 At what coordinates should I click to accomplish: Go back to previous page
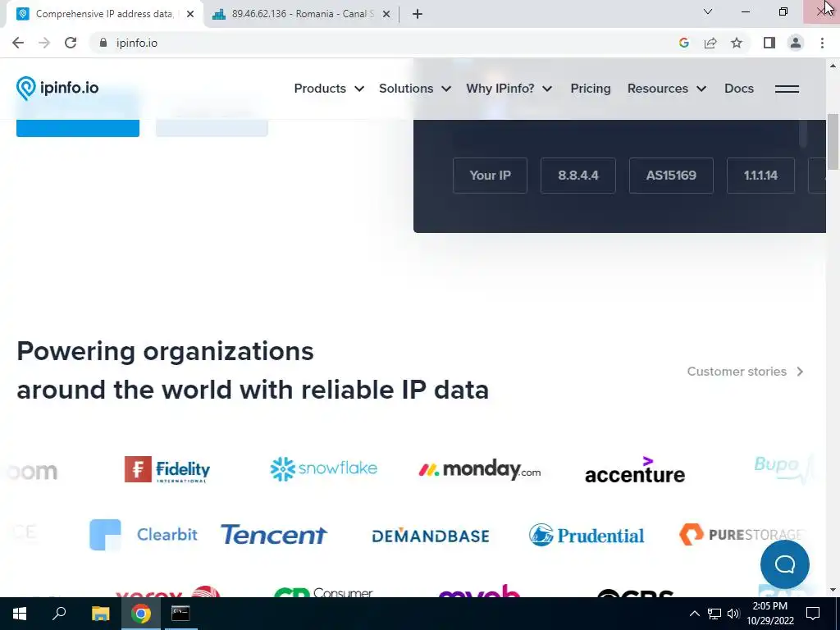click(x=18, y=43)
